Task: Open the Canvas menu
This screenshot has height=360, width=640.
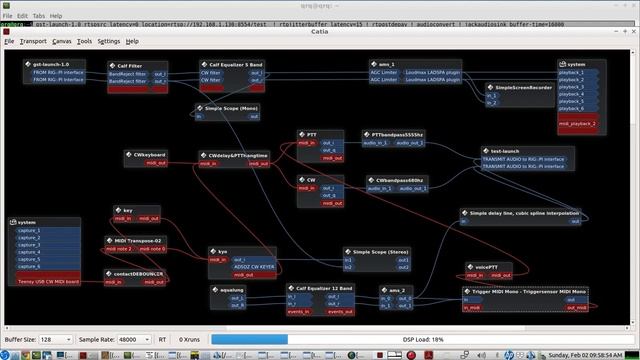Action: 62,41
